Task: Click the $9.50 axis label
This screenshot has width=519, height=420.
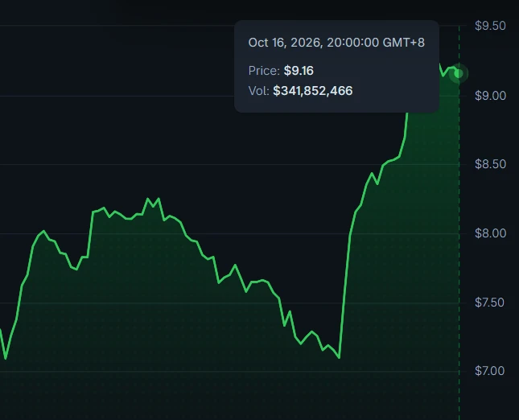Action: pyautogui.click(x=490, y=26)
